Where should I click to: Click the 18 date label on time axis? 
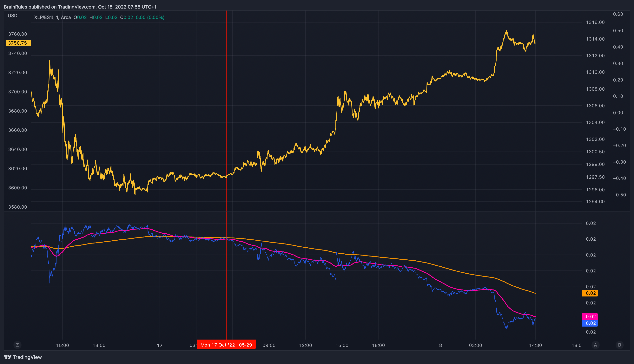(x=439, y=345)
